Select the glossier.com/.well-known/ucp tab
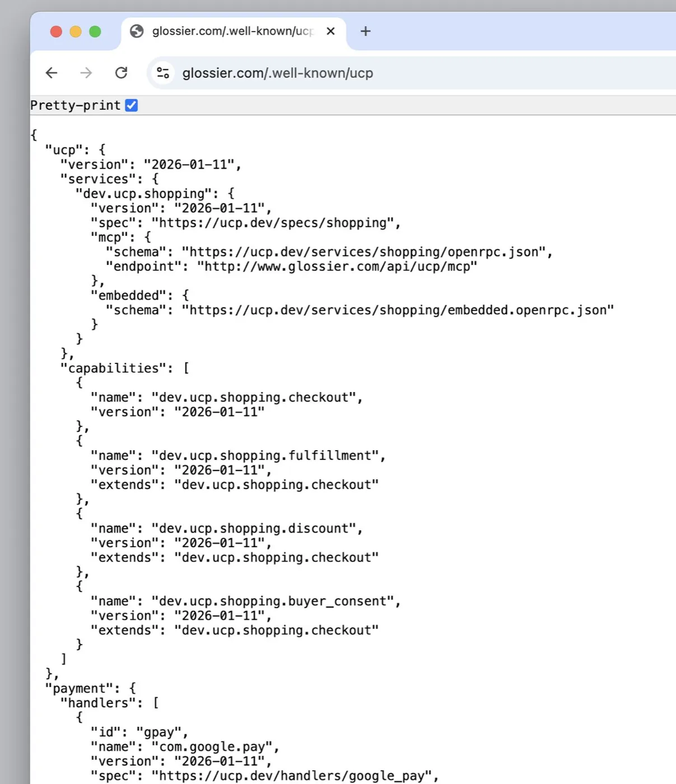Image resolution: width=676 pixels, height=784 pixels. coord(233,31)
